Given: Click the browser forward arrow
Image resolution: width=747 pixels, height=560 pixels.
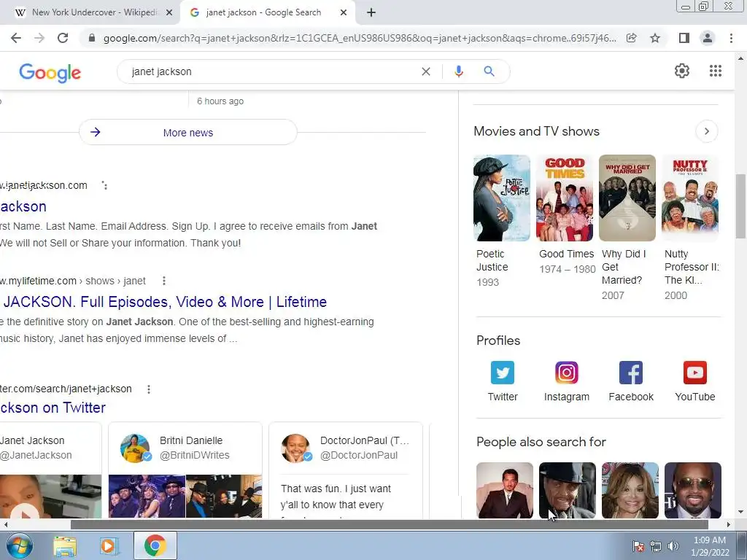Looking at the screenshot, I should coord(39,38).
